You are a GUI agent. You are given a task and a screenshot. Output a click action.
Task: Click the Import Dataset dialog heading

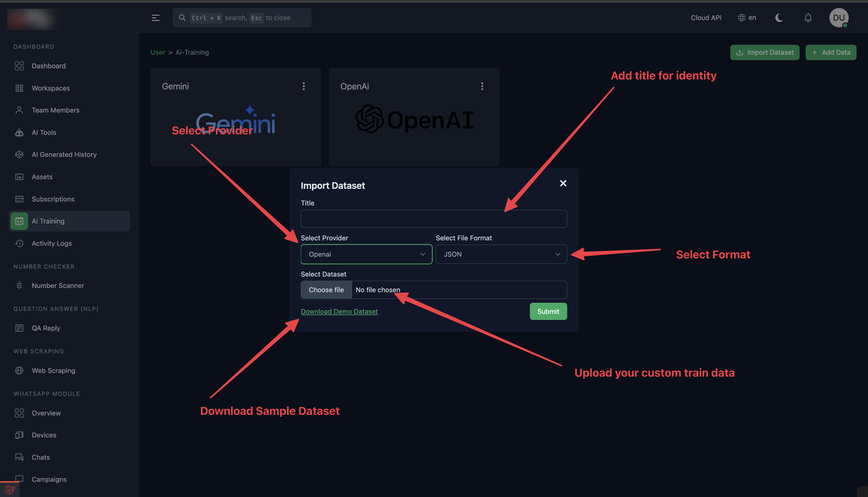pyautogui.click(x=333, y=186)
